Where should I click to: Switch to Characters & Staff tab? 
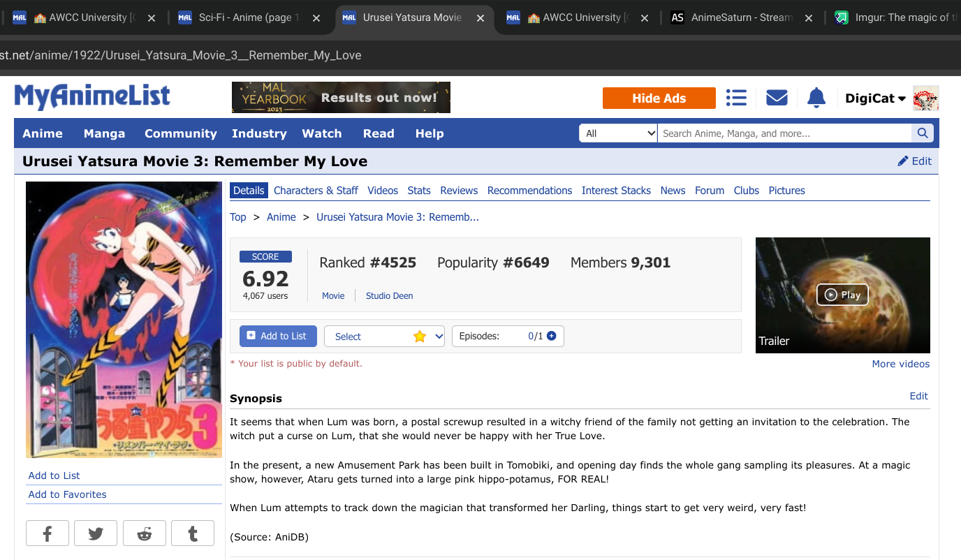316,191
